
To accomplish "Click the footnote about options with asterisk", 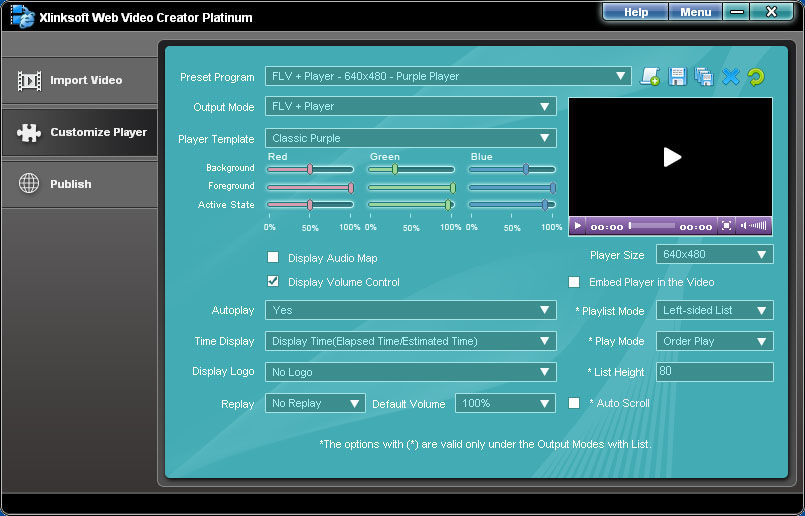I will pos(485,444).
